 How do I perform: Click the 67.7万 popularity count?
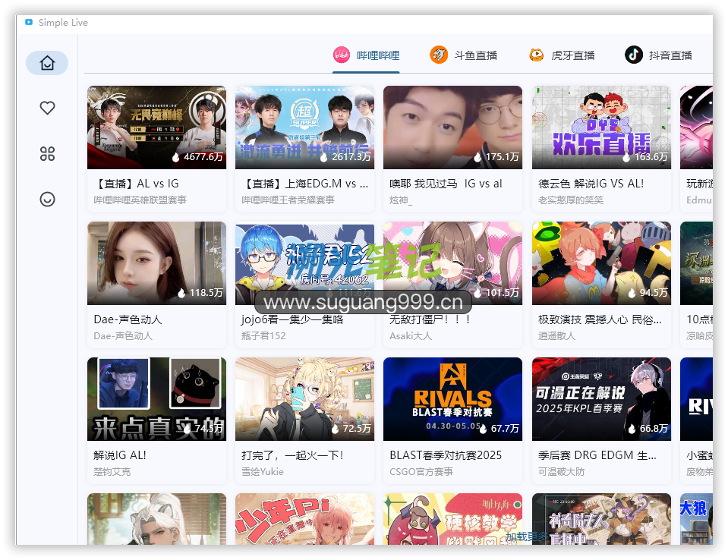point(500,429)
